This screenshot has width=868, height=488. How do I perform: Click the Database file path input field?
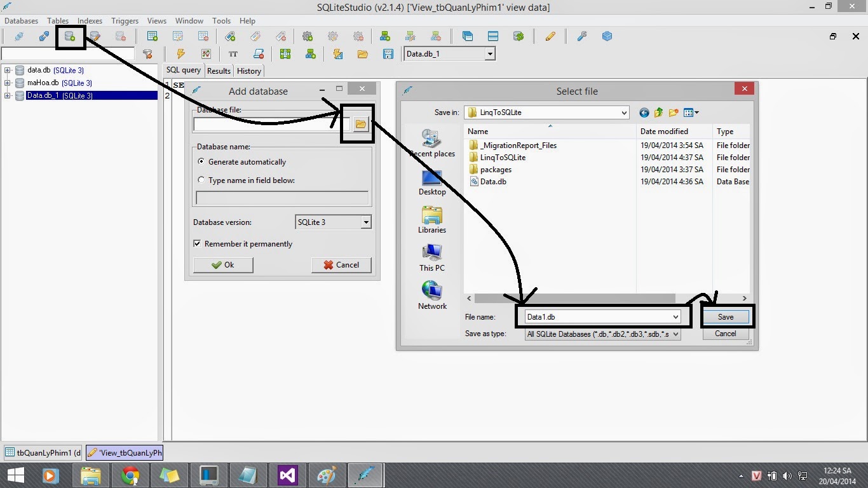tap(271, 125)
